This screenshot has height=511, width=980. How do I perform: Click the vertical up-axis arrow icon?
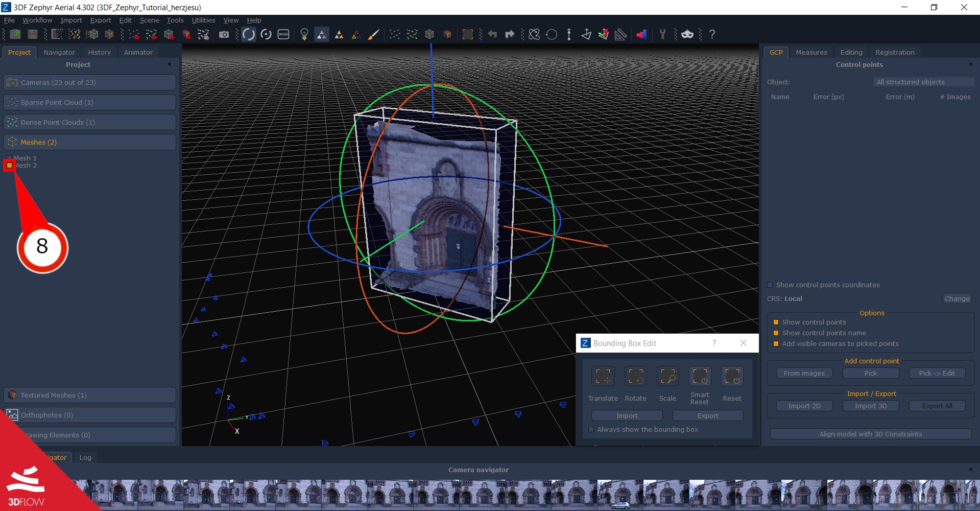pyautogui.click(x=569, y=34)
